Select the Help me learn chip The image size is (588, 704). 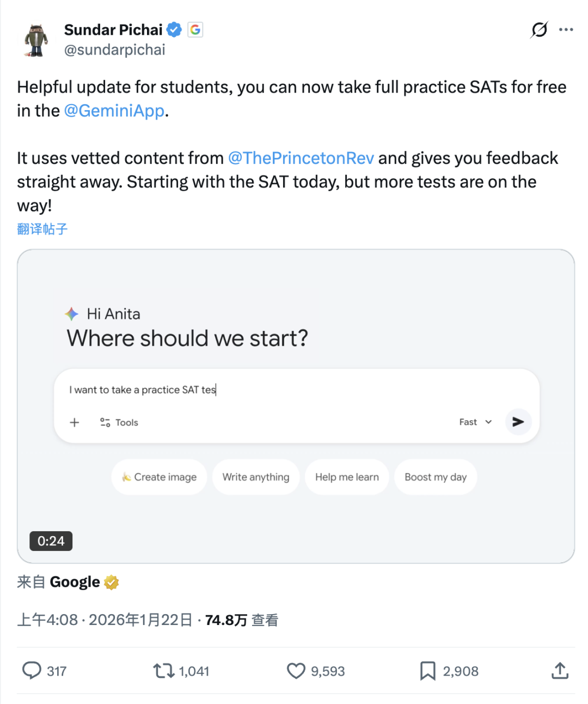pyautogui.click(x=347, y=477)
